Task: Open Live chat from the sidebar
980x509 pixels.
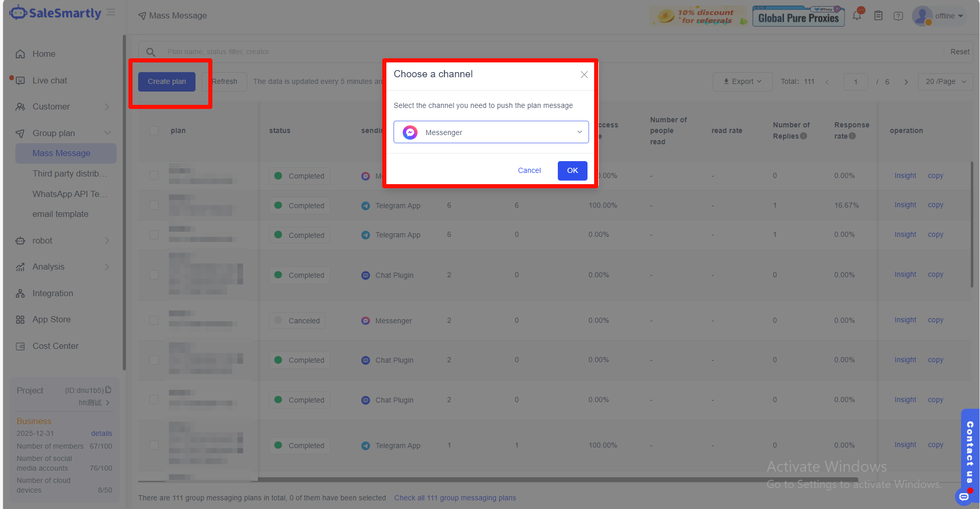Action: pyautogui.click(x=50, y=80)
